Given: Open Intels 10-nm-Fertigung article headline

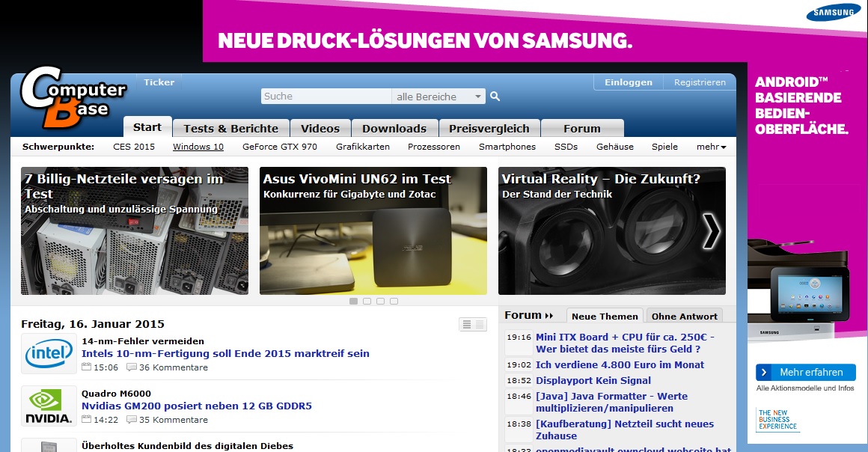Looking at the screenshot, I should click(225, 353).
